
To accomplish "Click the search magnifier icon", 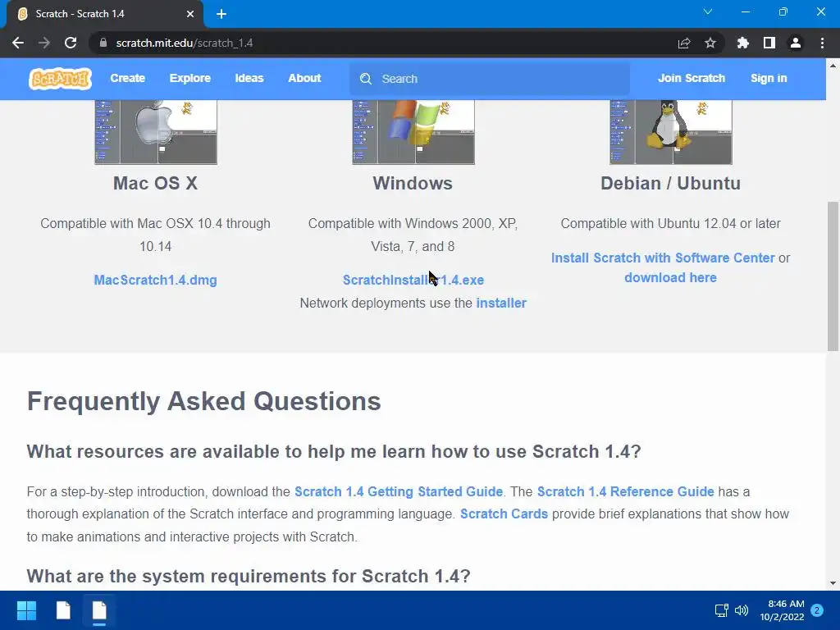I will 366,79.
